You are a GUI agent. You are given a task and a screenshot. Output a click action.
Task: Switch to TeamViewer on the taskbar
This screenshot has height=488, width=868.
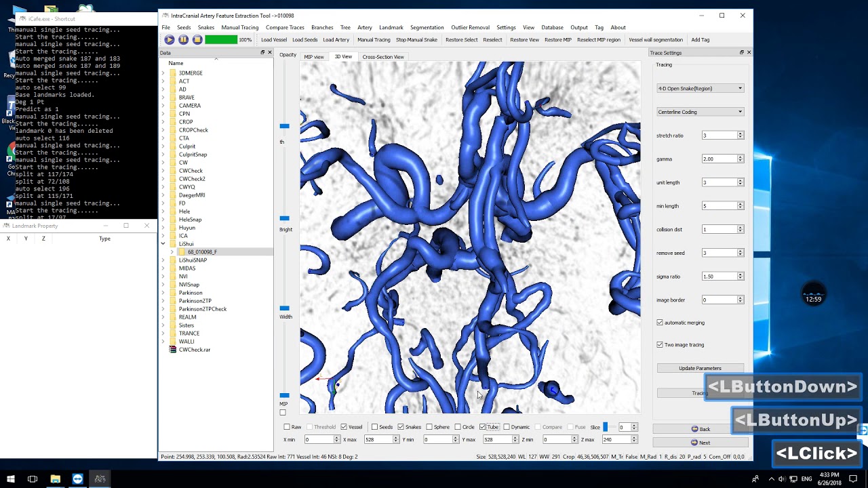point(77,479)
